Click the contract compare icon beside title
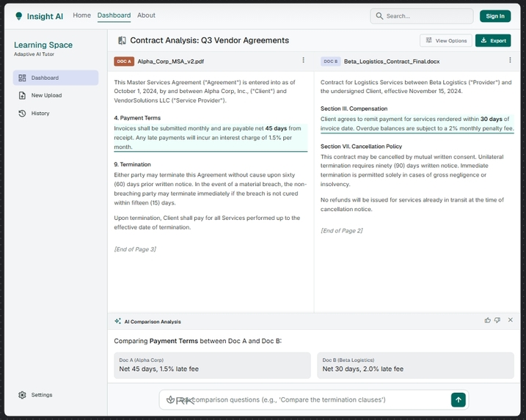 [122, 40]
